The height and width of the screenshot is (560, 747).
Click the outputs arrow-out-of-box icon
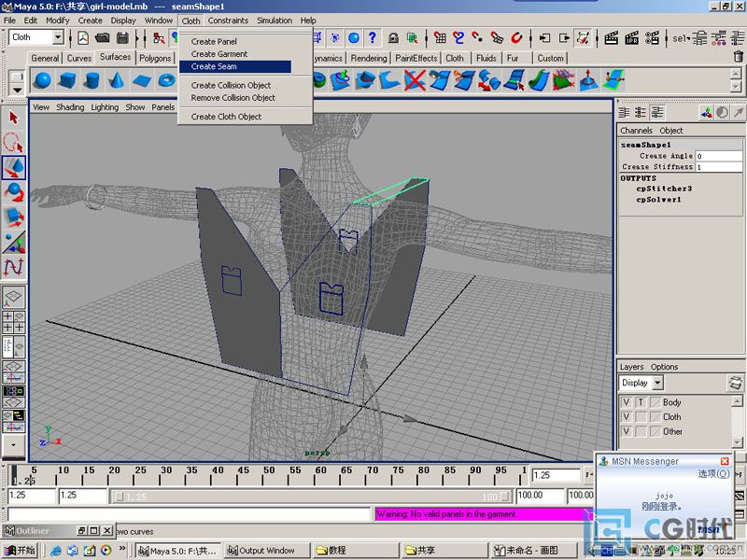pyautogui.click(x=565, y=37)
